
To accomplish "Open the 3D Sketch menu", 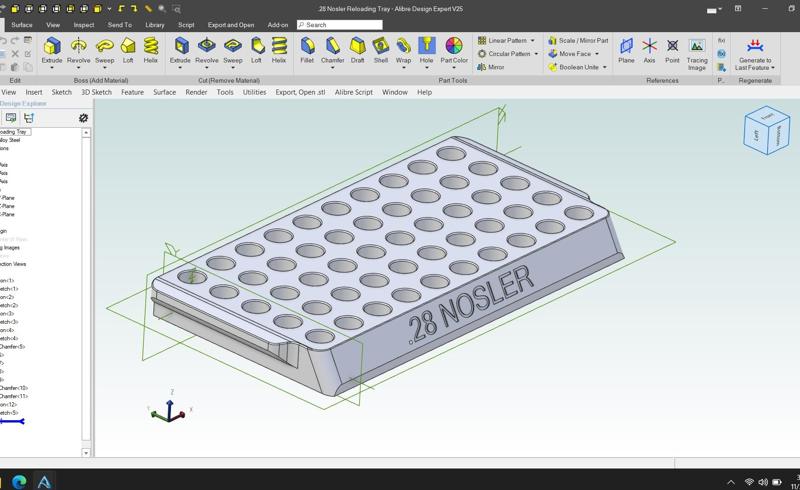I will [96, 92].
